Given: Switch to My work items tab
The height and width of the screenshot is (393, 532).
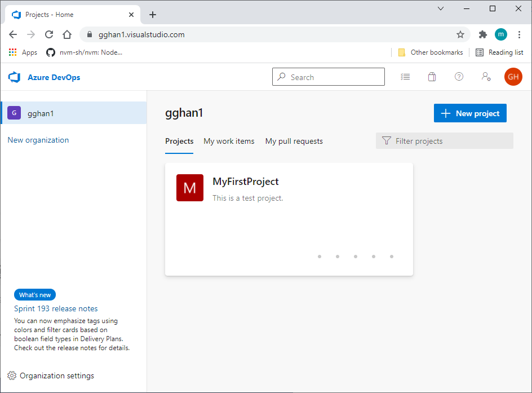Looking at the screenshot, I should (x=229, y=142).
